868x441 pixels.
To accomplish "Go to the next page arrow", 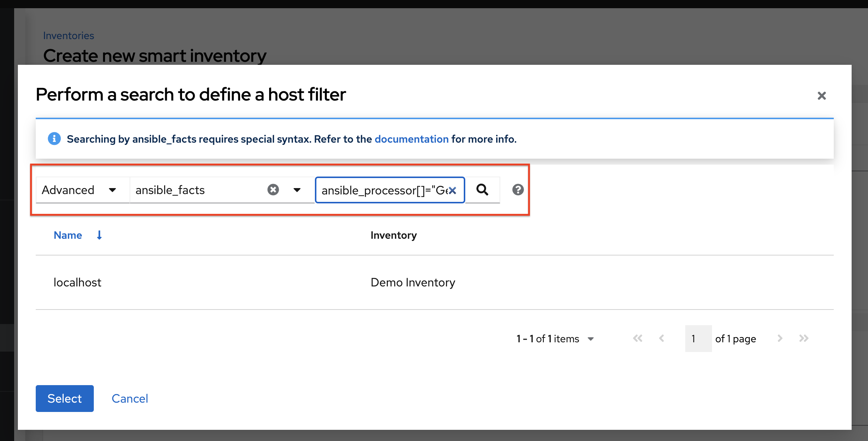I will pos(780,338).
